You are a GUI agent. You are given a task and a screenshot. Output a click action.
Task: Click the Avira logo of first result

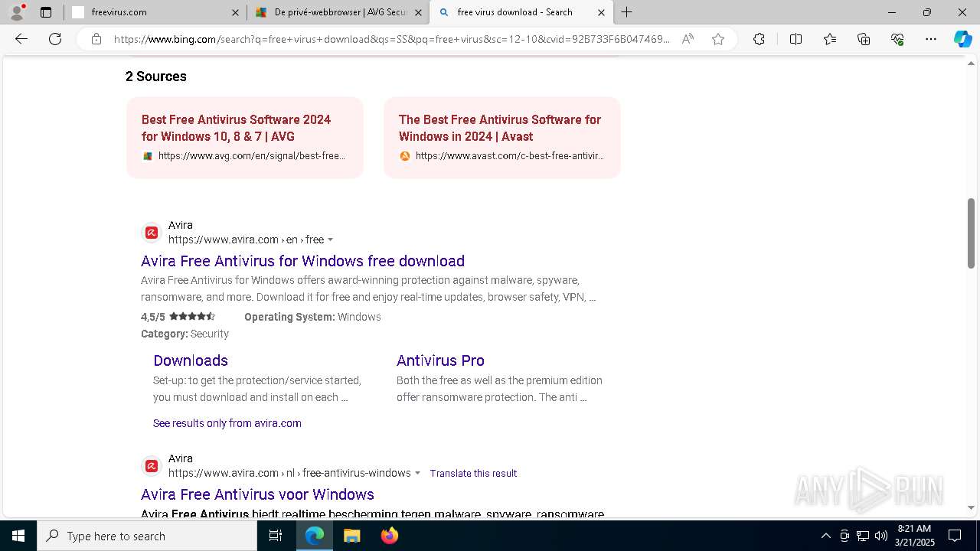pyautogui.click(x=152, y=232)
